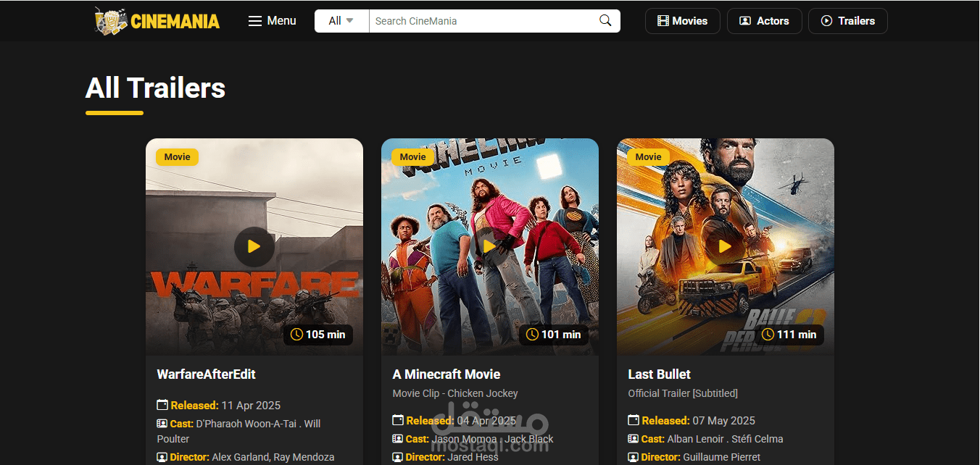
Task: Play the Warfare trailer
Action: [x=254, y=246]
